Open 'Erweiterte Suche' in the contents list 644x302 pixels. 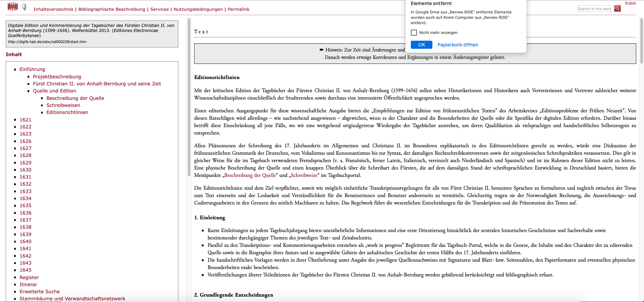[x=40, y=292]
